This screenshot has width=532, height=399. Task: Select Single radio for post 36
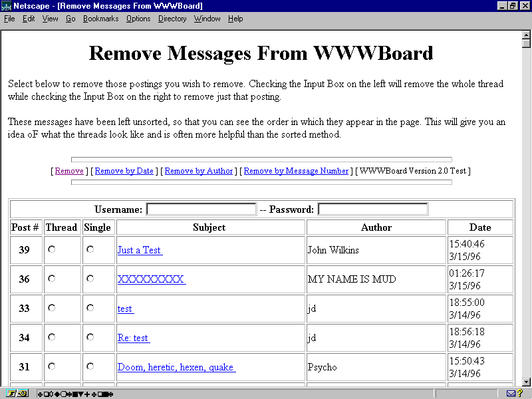tap(90, 279)
